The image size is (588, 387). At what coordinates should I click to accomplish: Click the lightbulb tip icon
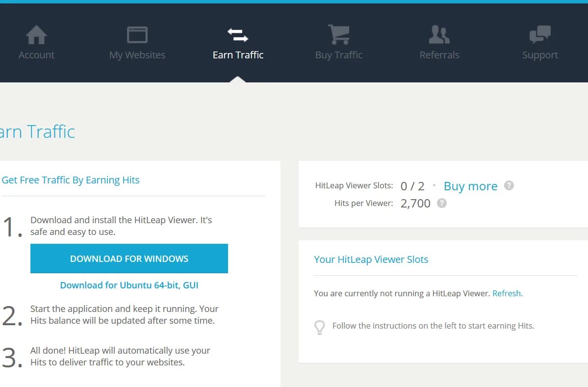(x=319, y=327)
